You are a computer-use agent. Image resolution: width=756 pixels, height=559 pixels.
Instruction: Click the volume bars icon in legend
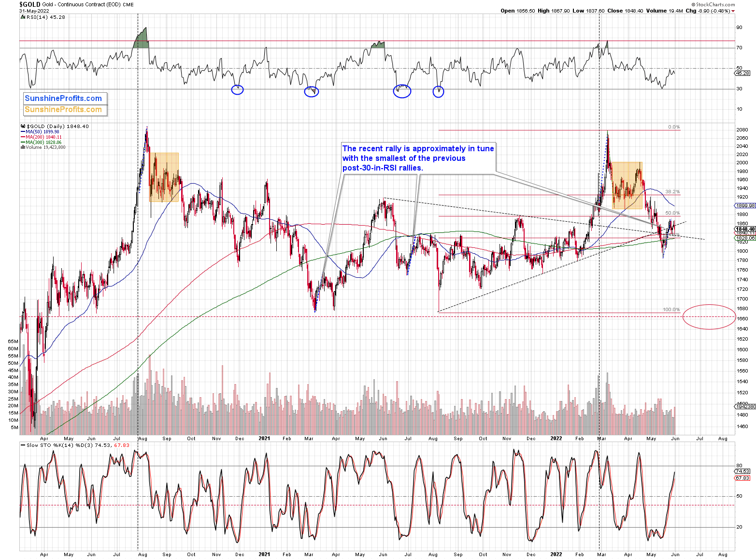click(22, 147)
